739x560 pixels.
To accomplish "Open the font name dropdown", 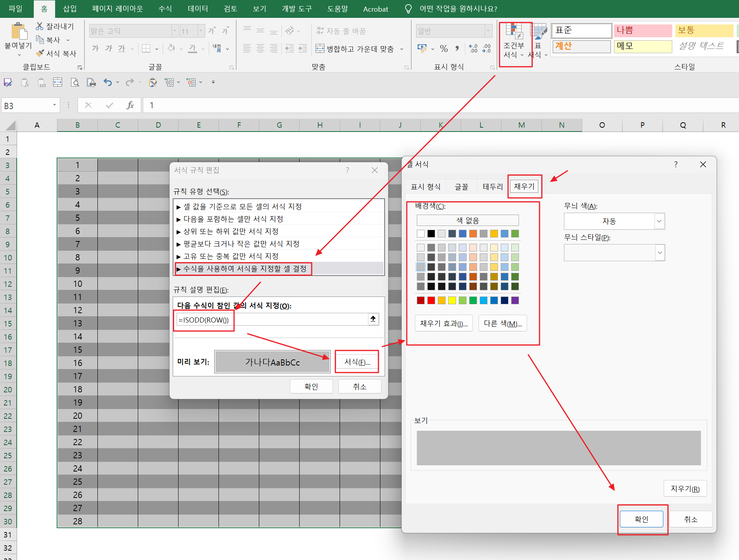I will click(x=175, y=31).
